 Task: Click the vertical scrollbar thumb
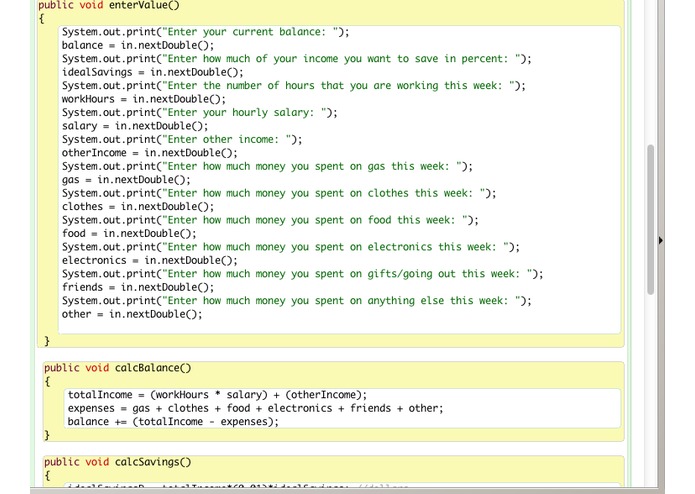pos(651,220)
